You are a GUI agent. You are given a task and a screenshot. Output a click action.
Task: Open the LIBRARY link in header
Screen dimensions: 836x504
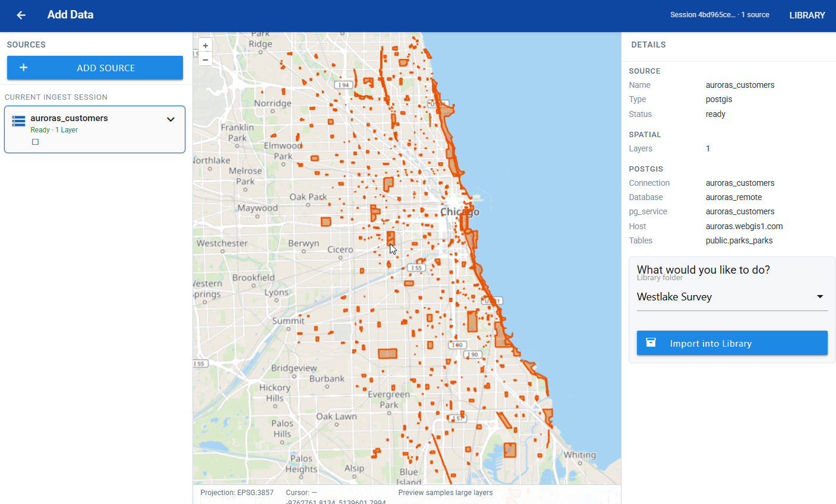click(x=807, y=15)
